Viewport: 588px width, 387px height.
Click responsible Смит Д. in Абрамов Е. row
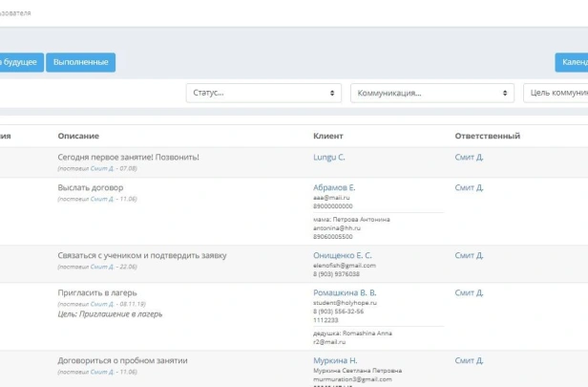[470, 188]
